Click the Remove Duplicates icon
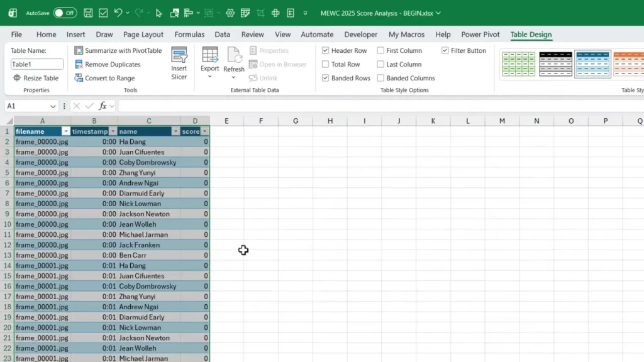644x362 pixels. point(79,65)
